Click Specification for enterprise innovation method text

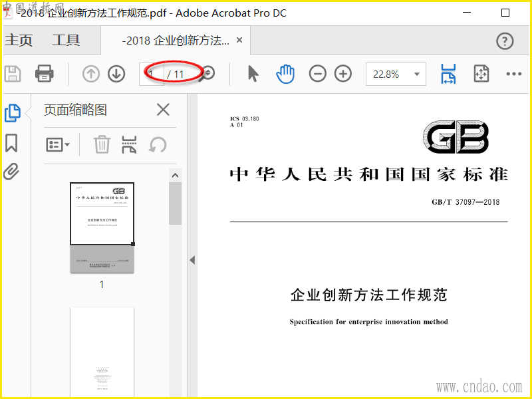pos(369,322)
